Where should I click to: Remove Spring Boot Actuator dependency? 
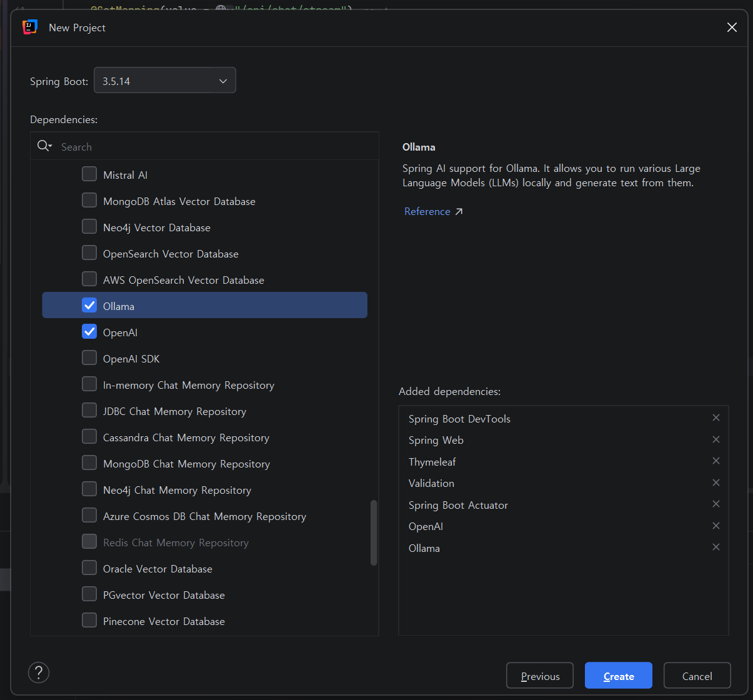pos(716,504)
